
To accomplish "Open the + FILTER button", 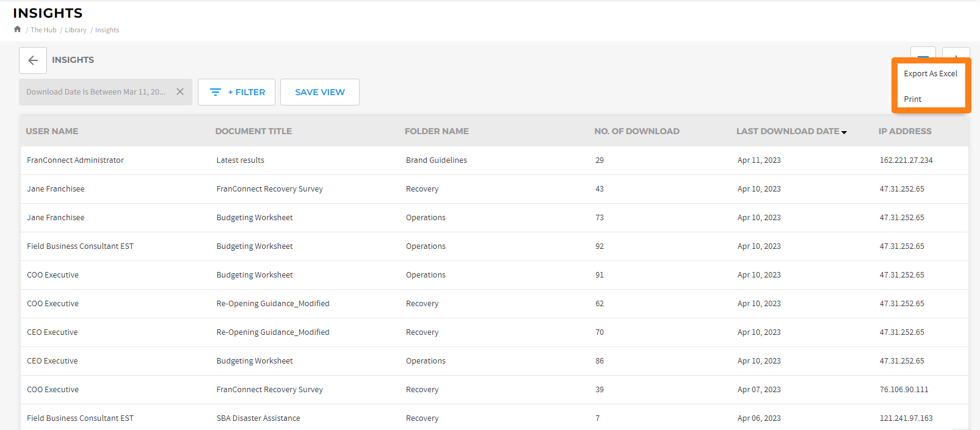I will 236,92.
